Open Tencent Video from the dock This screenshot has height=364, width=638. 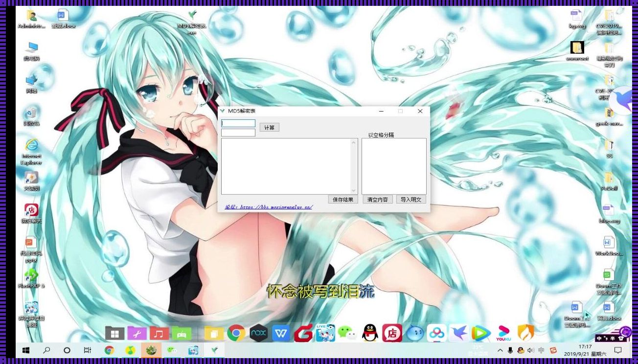point(481,333)
